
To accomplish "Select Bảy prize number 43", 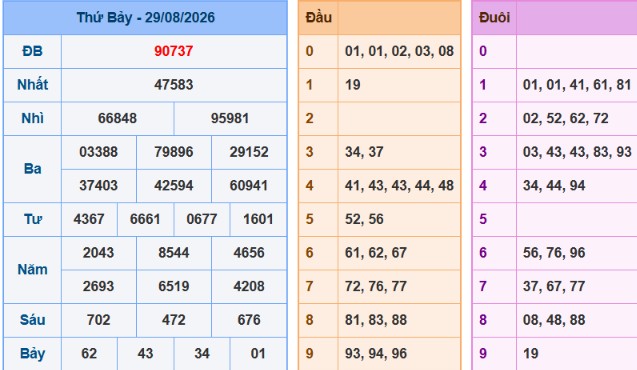I will point(145,354).
